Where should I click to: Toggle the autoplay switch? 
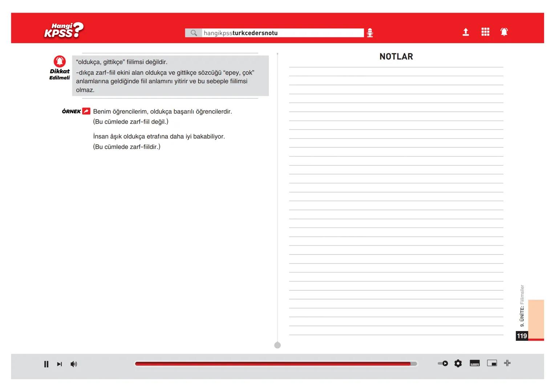[443, 363]
